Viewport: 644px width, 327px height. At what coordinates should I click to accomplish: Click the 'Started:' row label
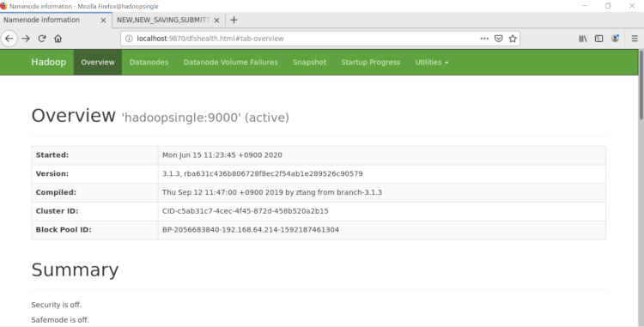52,155
